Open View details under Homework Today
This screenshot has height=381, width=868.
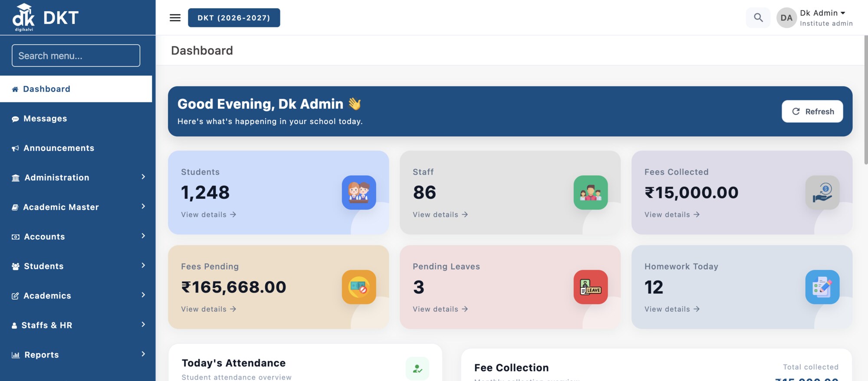672,309
